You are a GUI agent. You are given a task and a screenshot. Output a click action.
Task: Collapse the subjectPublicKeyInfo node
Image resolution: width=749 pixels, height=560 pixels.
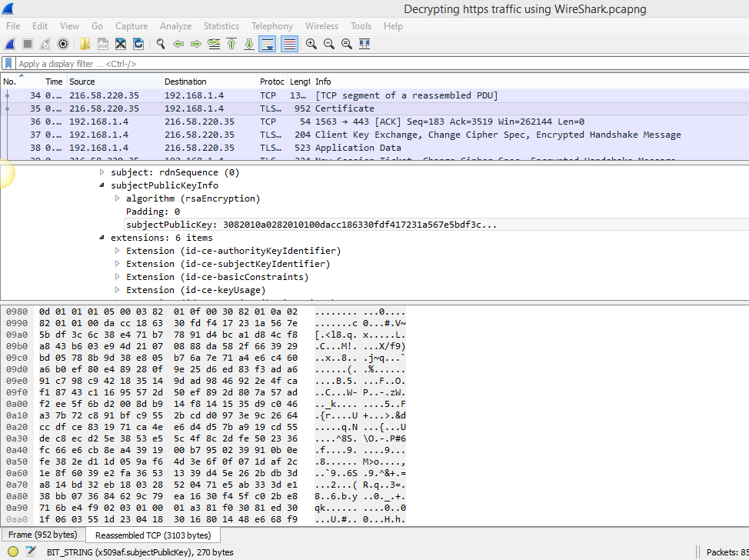tap(102, 185)
